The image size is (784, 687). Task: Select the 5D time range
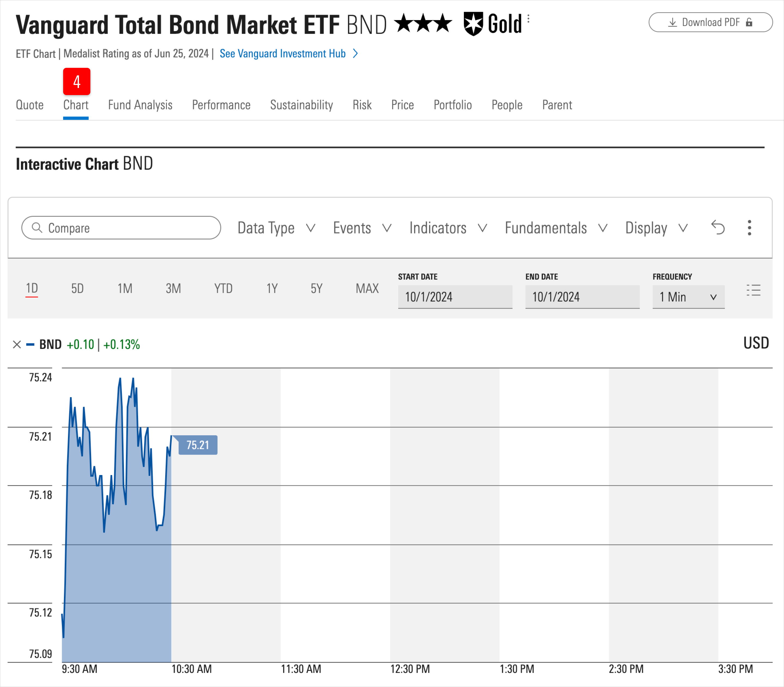77,288
